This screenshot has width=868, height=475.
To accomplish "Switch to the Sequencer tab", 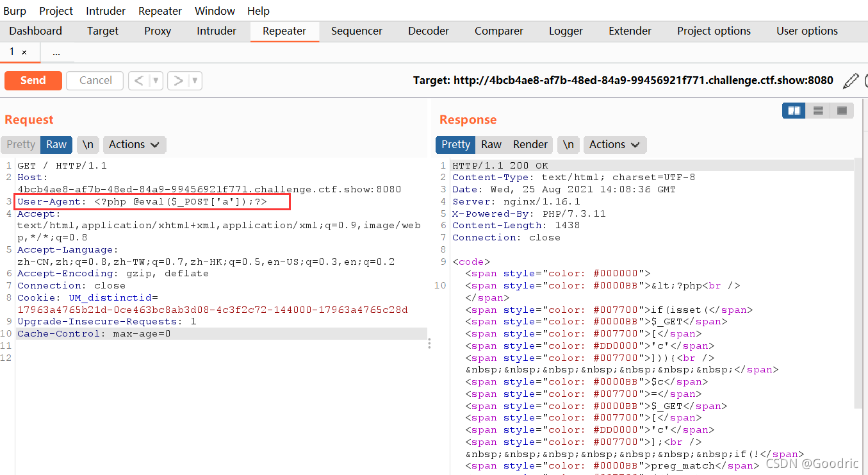I will pyautogui.click(x=357, y=31).
